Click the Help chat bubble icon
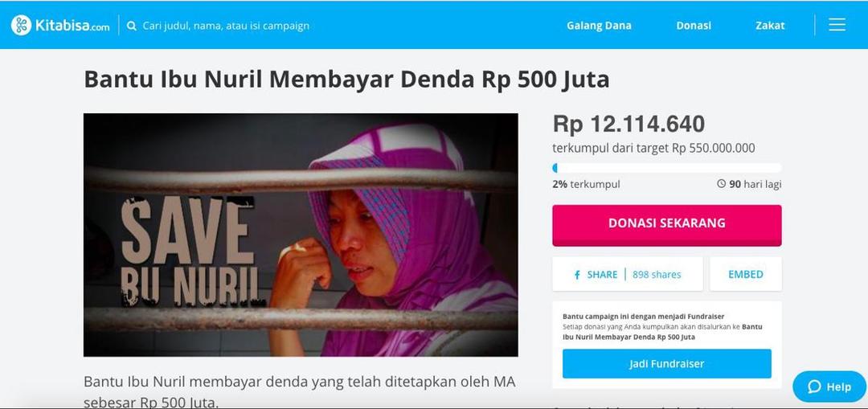 pyautogui.click(x=814, y=387)
